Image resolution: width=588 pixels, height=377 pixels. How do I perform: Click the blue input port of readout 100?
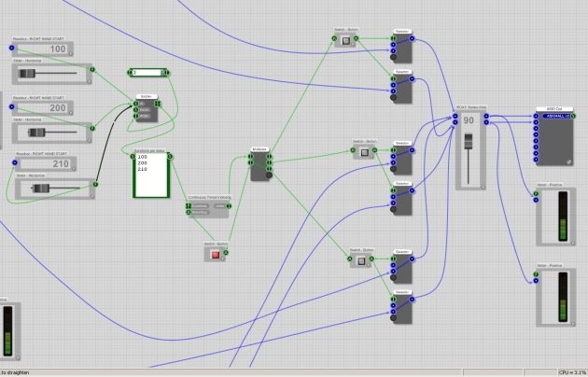(15, 49)
